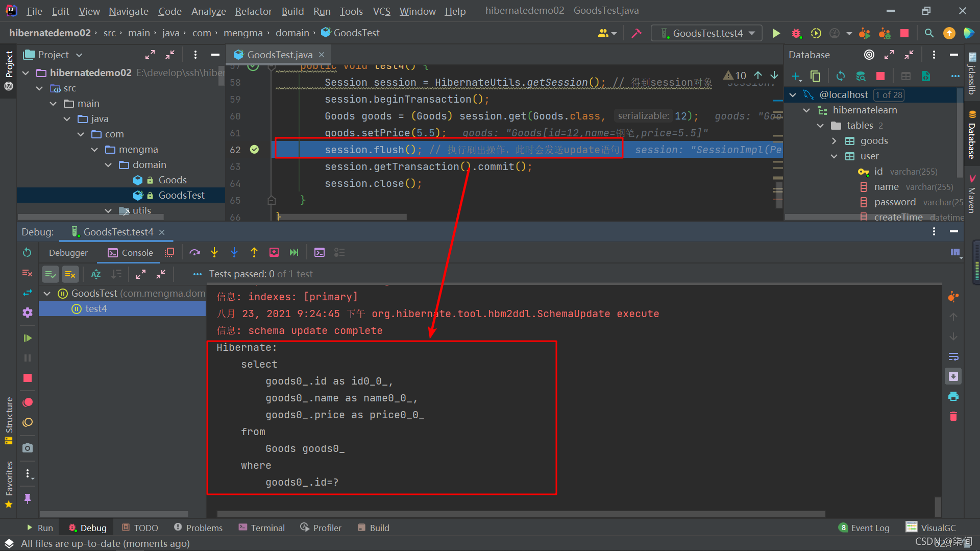Collapse the user table in Database
The height and width of the screenshot is (551, 980).
coord(834,156)
